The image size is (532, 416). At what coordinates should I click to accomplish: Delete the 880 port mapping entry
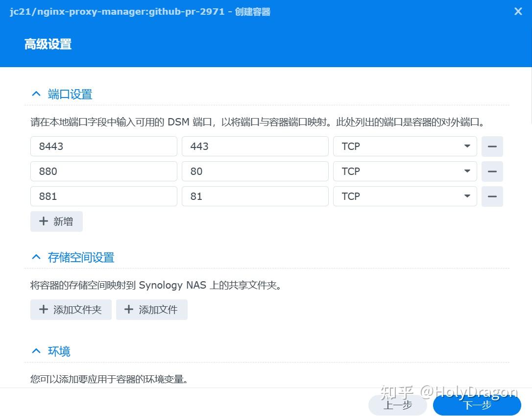coord(492,171)
